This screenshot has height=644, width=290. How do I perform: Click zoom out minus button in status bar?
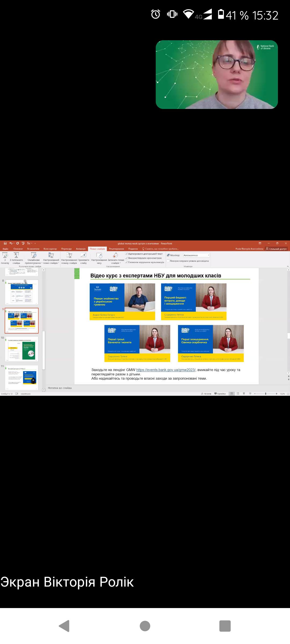tap(255, 394)
